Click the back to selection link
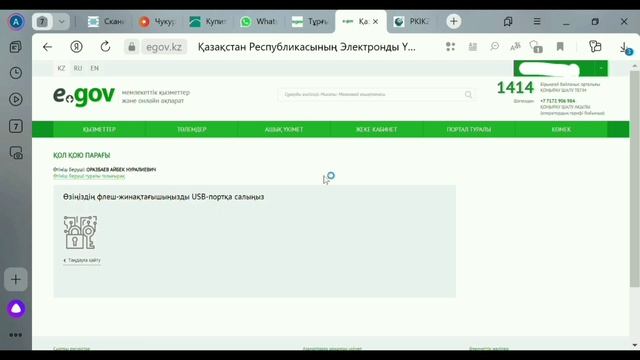640x360 pixels. (82, 260)
